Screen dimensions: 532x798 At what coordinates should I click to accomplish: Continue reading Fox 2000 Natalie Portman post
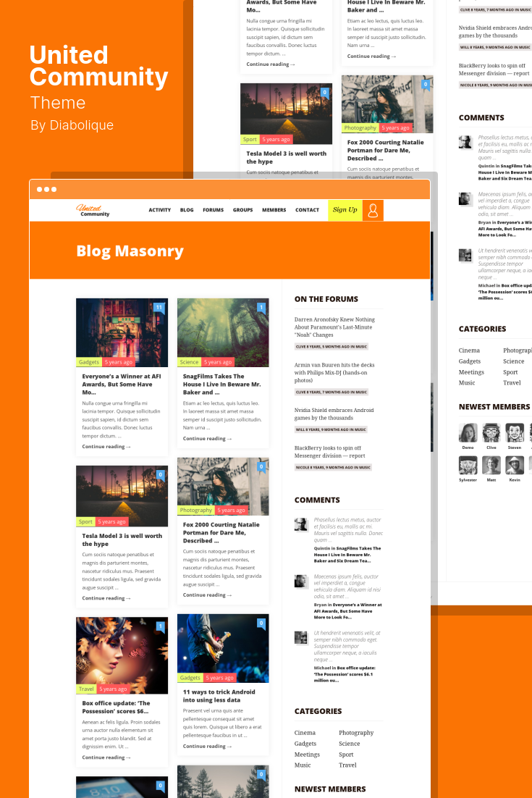(x=208, y=595)
